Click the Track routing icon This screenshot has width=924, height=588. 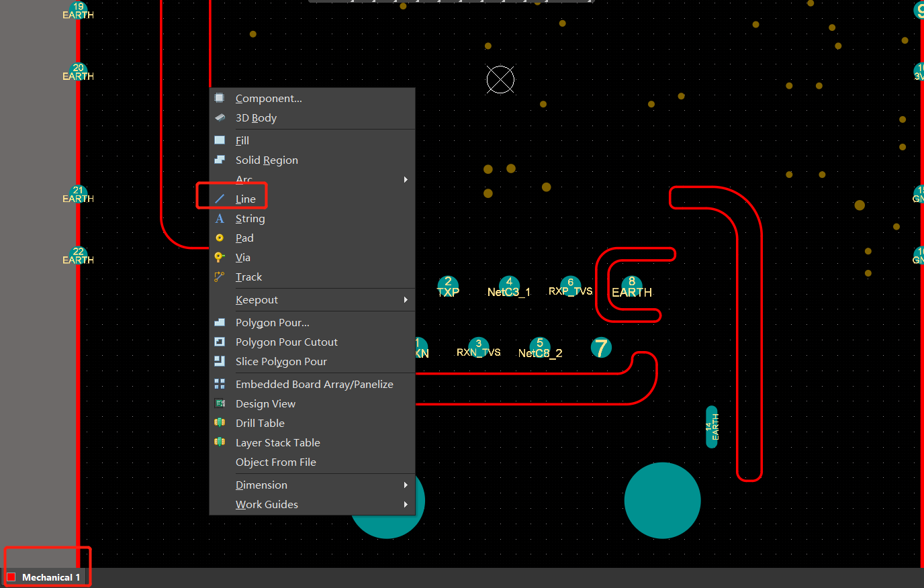click(220, 277)
